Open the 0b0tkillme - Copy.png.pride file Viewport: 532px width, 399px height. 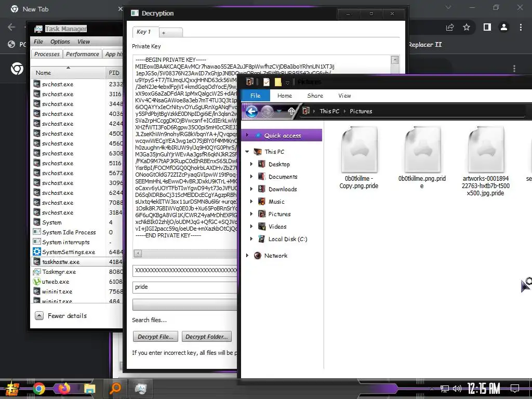(359, 158)
